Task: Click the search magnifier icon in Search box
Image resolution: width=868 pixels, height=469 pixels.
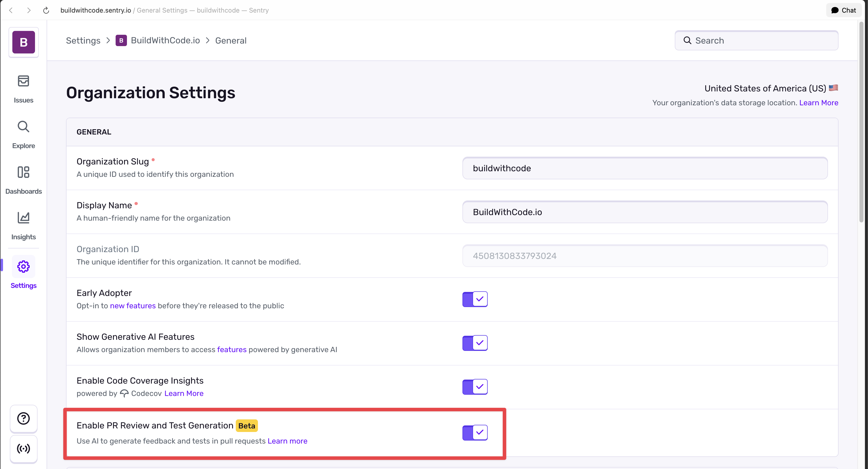Action: (687, 41)
